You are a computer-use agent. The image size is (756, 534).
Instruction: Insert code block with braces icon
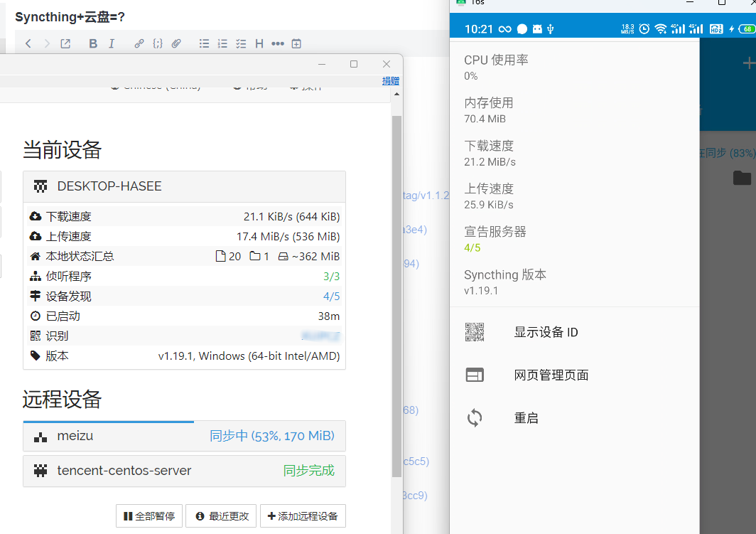pyautogui.click(x=158, y=44)
